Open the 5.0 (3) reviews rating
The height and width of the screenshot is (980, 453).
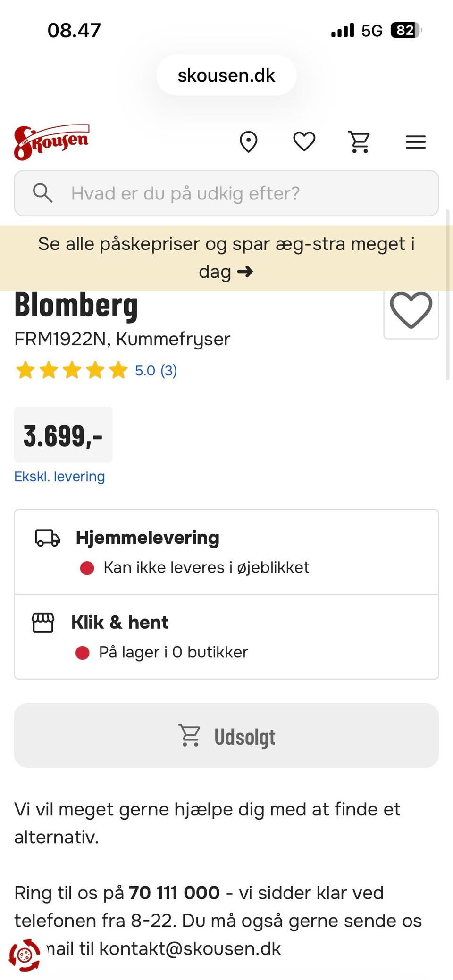[155, 371]
